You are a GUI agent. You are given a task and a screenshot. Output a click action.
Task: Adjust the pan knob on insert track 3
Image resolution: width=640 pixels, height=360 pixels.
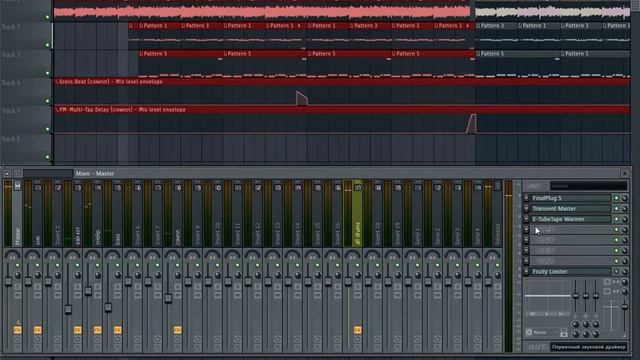72,256
